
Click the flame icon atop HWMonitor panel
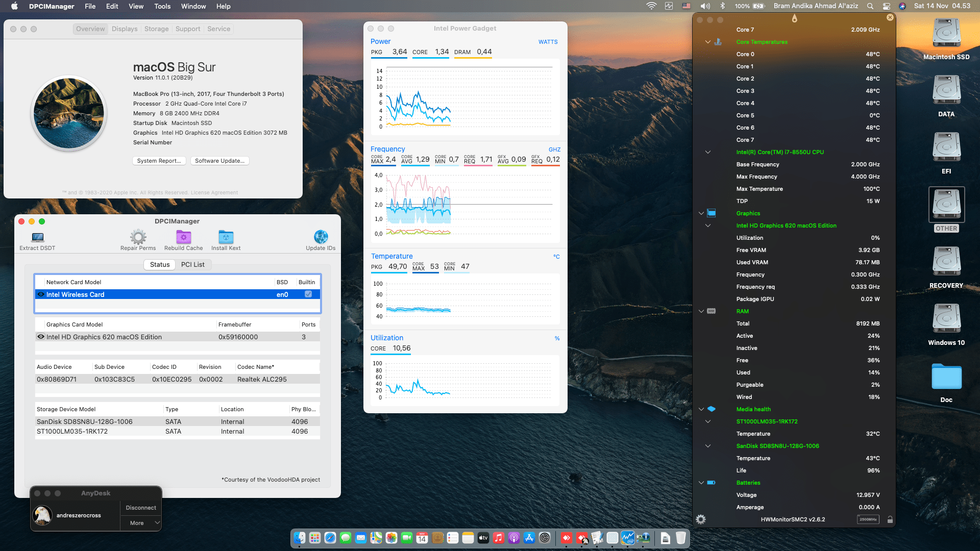[x=794, y=19]
